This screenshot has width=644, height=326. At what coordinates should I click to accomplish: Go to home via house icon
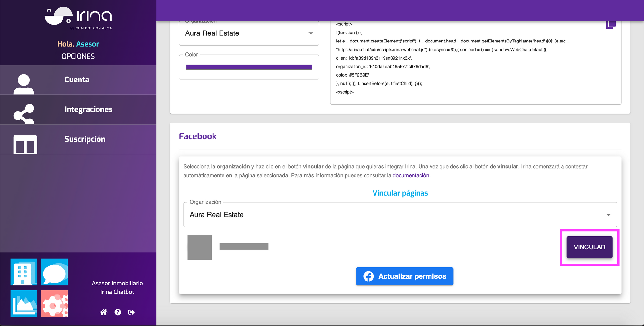coord(103,312)
